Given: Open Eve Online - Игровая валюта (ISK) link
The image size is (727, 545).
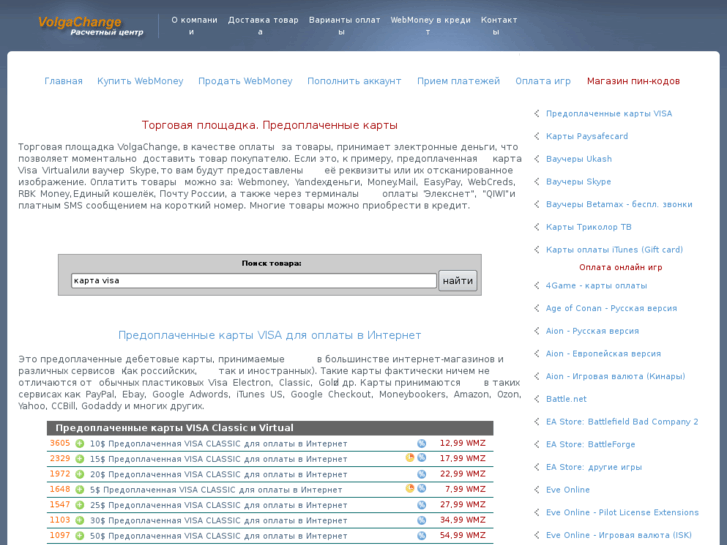Looking at the screenshot, I should (x=619, y=535).
